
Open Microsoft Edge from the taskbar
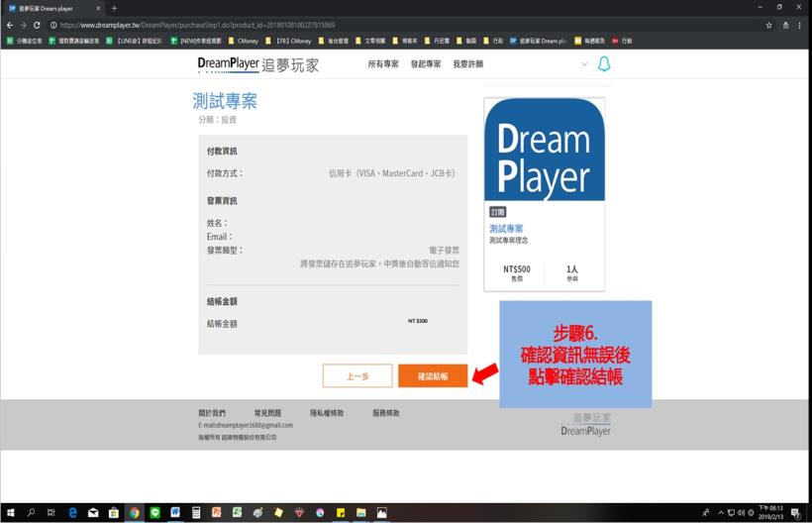click(x=72, y=512)
